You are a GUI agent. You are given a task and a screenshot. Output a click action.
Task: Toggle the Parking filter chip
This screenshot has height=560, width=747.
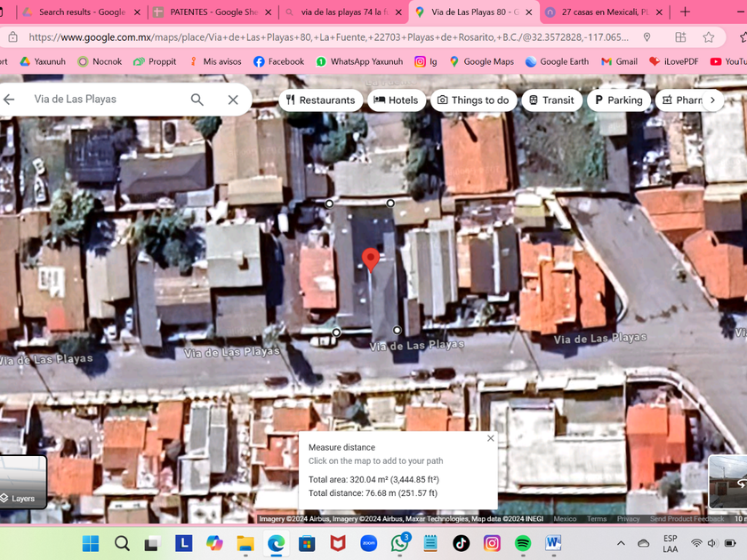(x=618, y=100)
